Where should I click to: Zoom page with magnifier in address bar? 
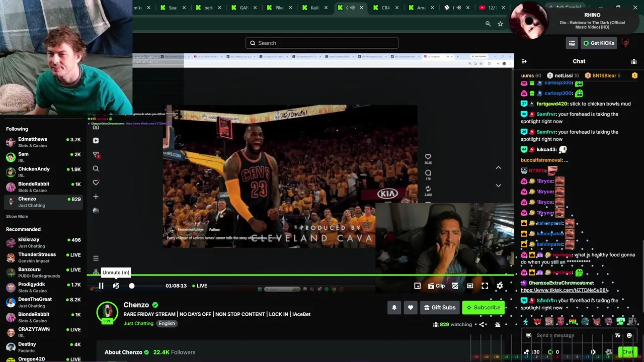point(488,24)
